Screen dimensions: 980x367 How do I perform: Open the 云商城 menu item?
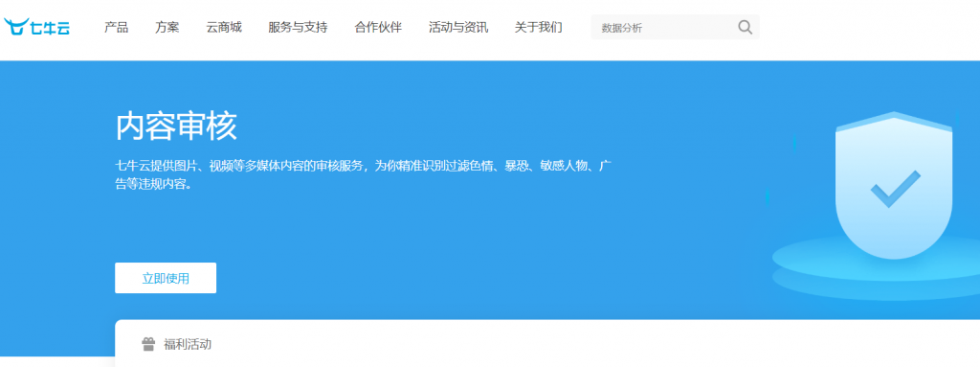point(224,28)
